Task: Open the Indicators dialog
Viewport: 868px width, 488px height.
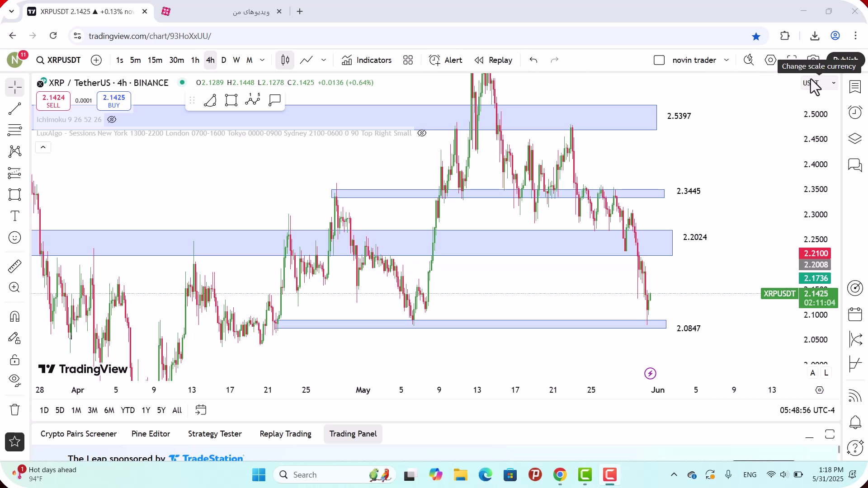Action: [367, 60]
